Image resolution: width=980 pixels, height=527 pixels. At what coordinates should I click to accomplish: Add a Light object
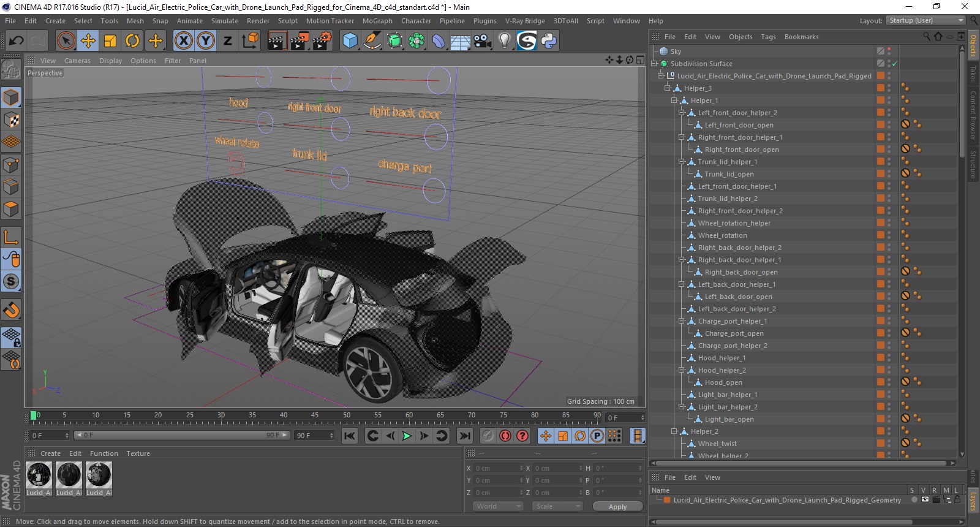(505, 41)
